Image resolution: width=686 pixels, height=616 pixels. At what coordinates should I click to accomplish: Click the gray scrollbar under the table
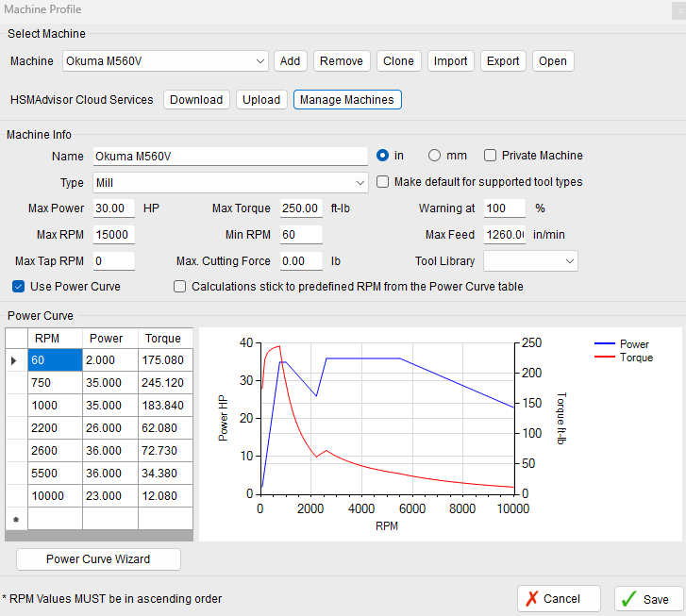coord(99,536)
